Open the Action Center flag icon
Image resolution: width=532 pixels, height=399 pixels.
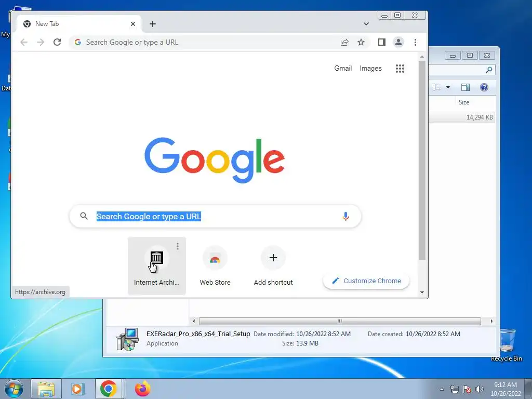467,389
